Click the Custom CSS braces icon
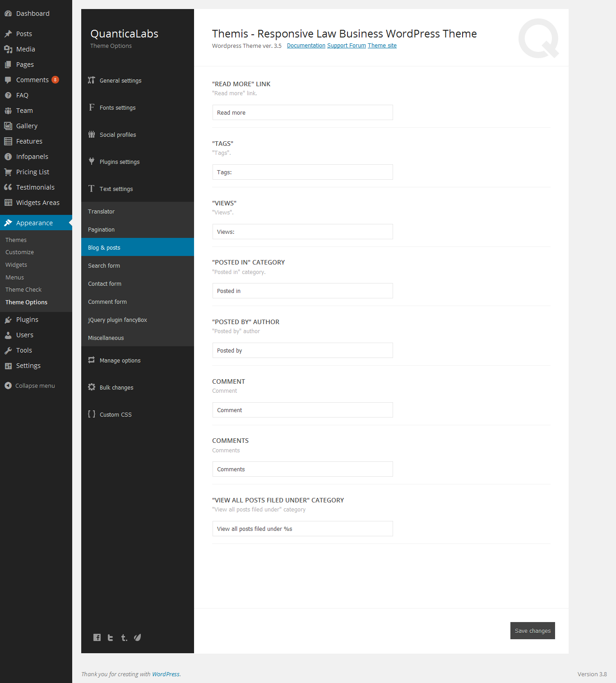616x683 pixels. click(92, 414)
